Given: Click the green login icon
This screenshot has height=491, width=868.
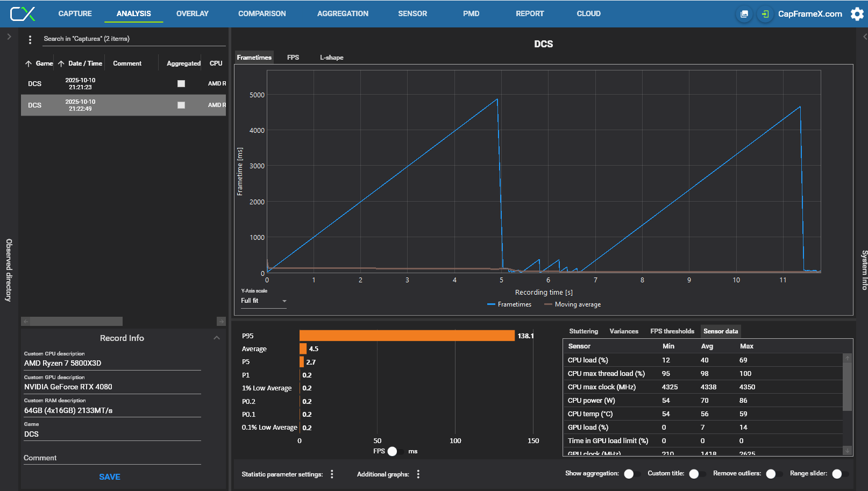Looking at the screenshot, I should [765, 14].
